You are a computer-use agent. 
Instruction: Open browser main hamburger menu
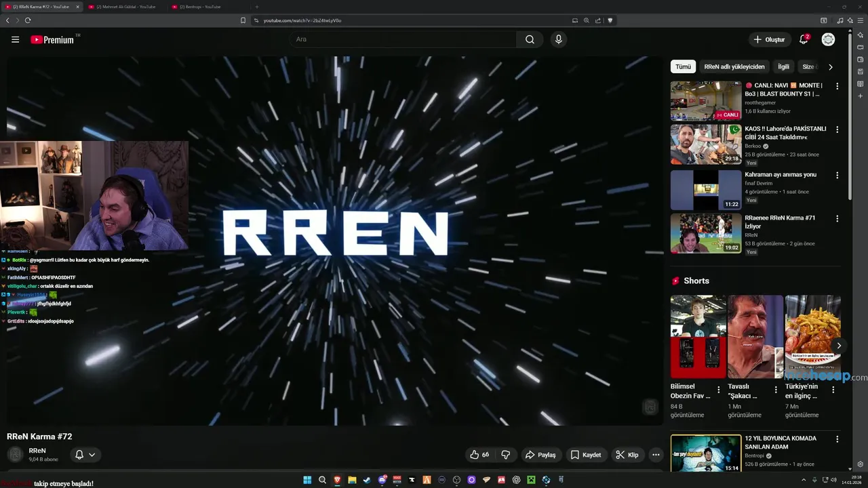point(860,20)
